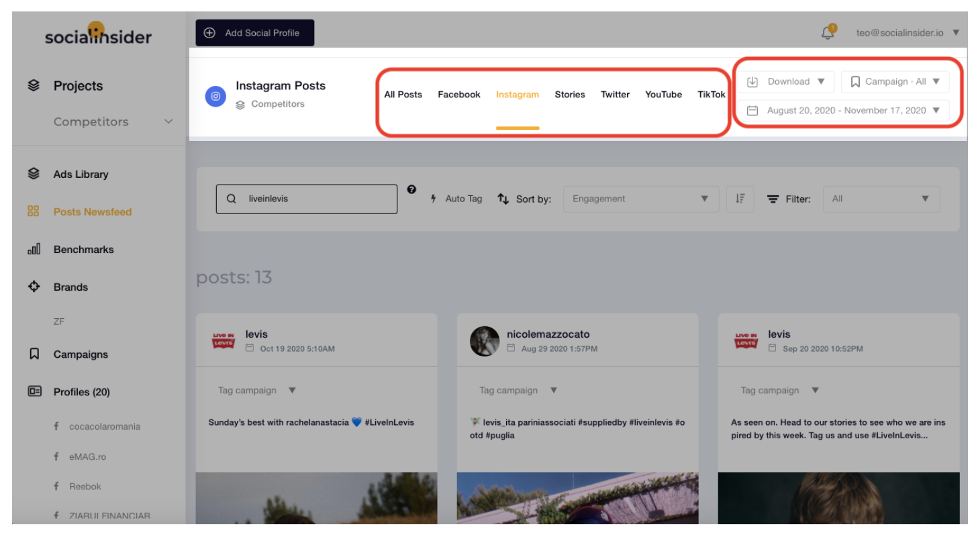Click the Ads Library icon
The image size is (980, 537).
click(34, 174)
